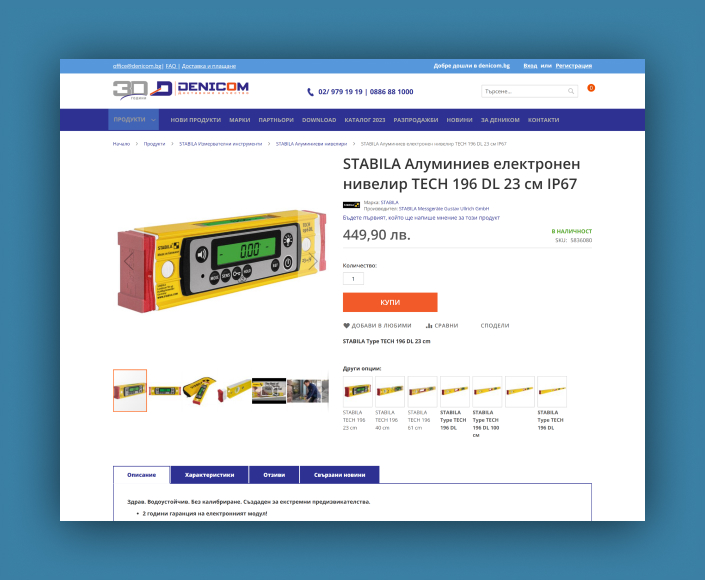Go to Продукти breadcrumb
This screenshot has height=580, width=705.
pos(154,144)
